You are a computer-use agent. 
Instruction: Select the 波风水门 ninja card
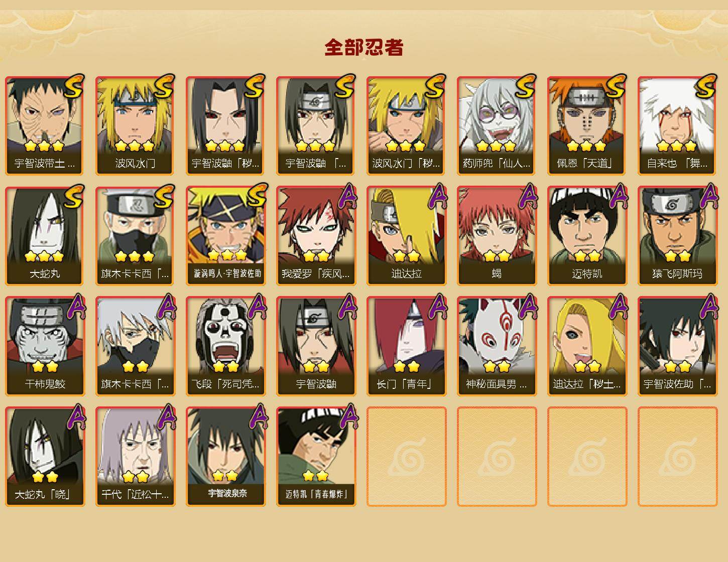click(135, 125)
